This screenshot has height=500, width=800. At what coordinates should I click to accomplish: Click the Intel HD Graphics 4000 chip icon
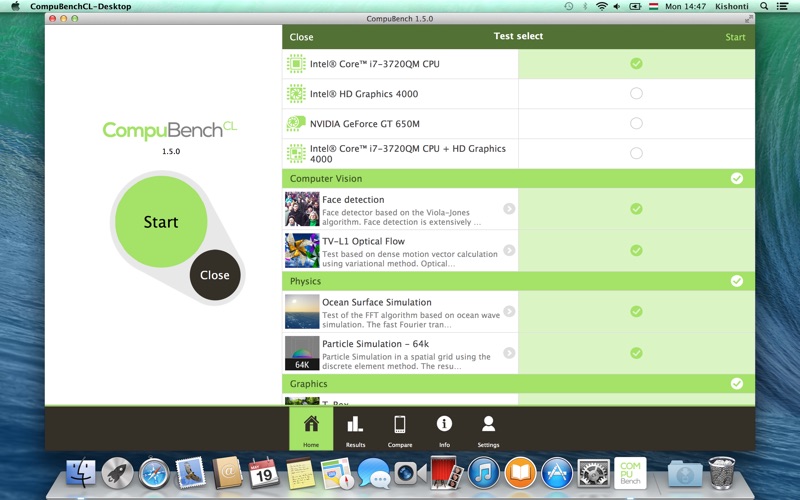pos(296,93)
